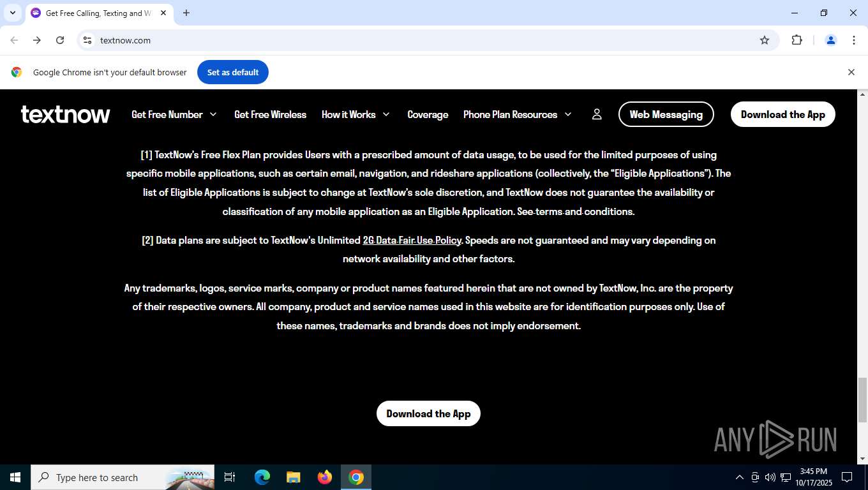Screen dimensions: 868x490
Task: Launch Firefox from the taskbar
Action: coord(325,477)
